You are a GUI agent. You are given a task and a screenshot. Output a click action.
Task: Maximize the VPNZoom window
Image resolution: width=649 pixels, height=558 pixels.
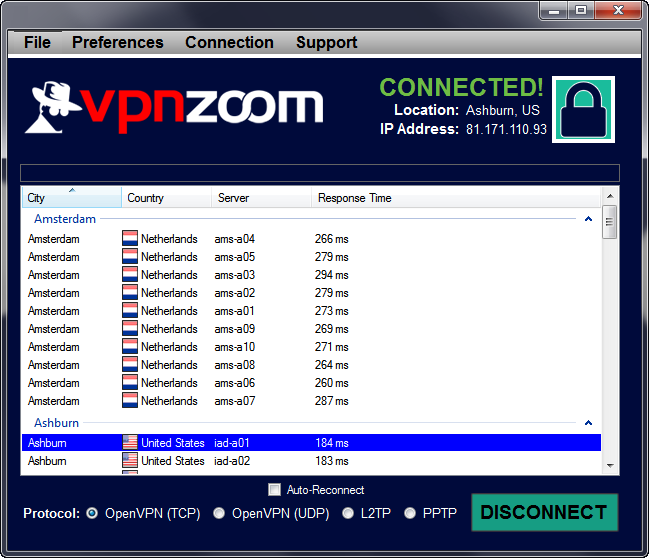click(x=581, y=11)
